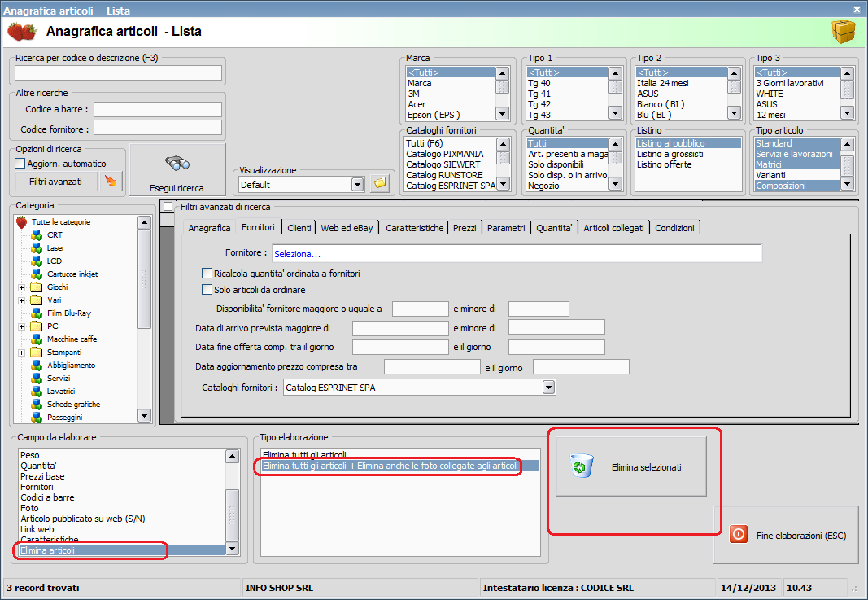Expand the Stampanti category node

21,353
